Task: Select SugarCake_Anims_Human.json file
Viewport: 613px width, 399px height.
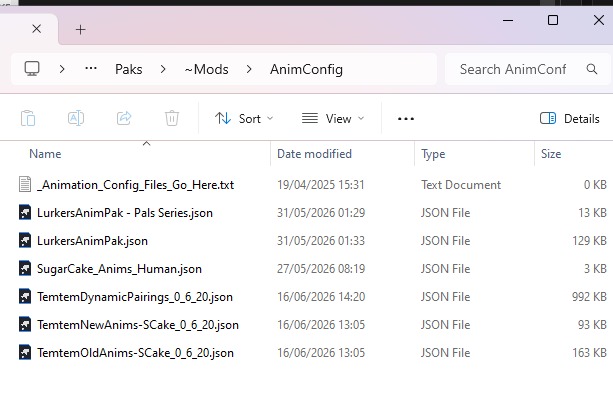Action: (x=119, y=269)
